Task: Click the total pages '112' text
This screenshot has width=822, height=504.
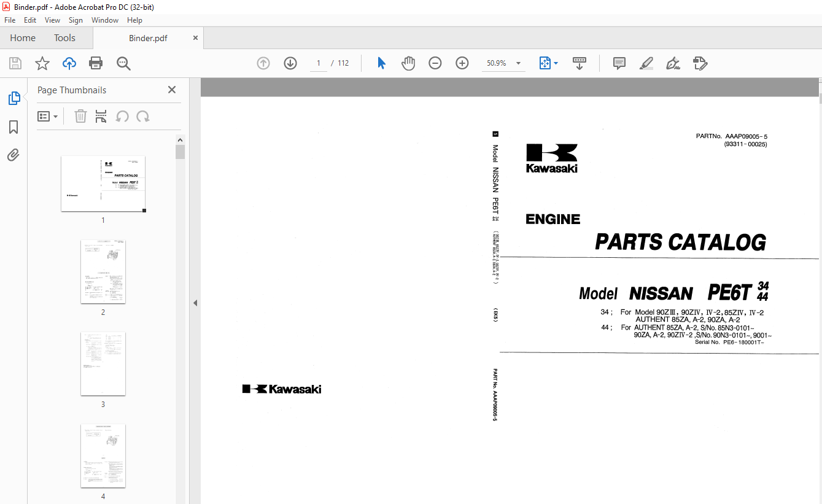Action: tap(343, 63)
